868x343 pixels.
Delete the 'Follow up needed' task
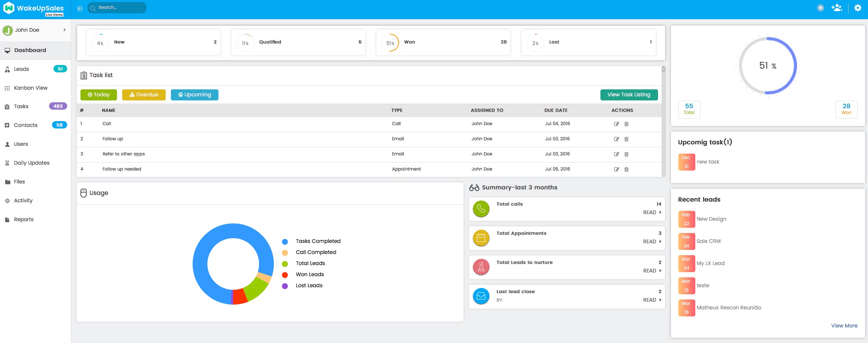pyautogui.click(x=626, y=169)
